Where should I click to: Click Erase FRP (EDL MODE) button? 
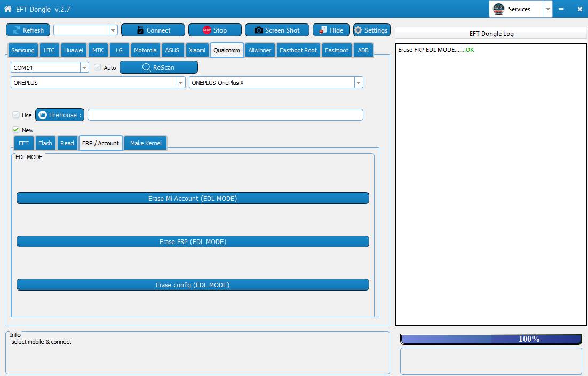[193, 241]
